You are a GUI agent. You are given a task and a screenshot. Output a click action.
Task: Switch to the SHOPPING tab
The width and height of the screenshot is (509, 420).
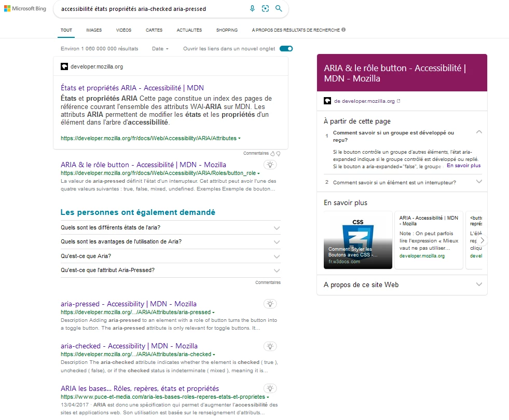[x=227, y=30]
